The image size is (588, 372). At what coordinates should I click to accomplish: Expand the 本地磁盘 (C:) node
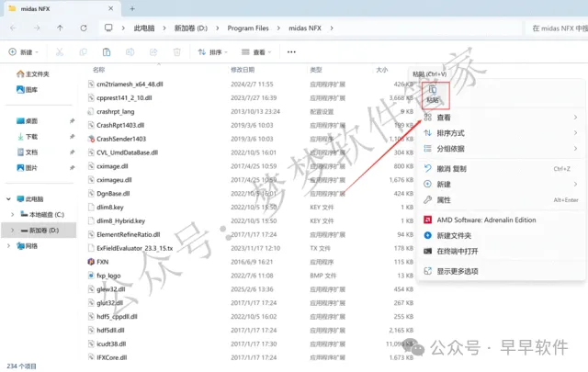pyautogui.click(x=12, y=215)
